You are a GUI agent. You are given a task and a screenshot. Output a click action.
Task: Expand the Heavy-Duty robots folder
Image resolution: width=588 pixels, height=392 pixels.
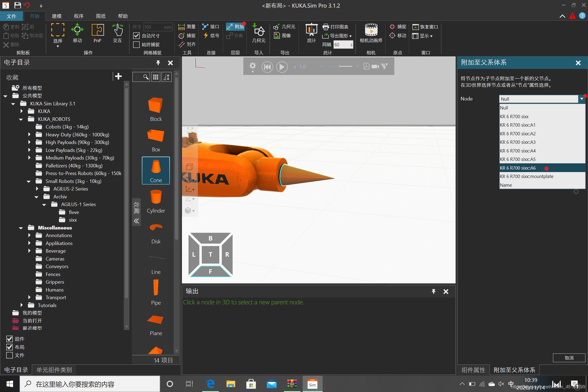pyautogui.click(x=29, y=134)
